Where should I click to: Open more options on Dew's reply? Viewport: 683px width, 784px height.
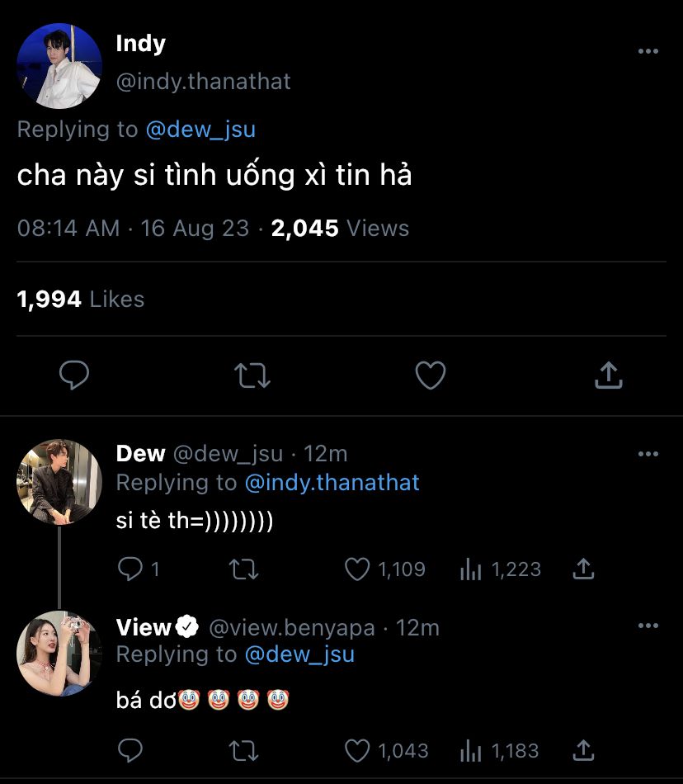(648, 454)
